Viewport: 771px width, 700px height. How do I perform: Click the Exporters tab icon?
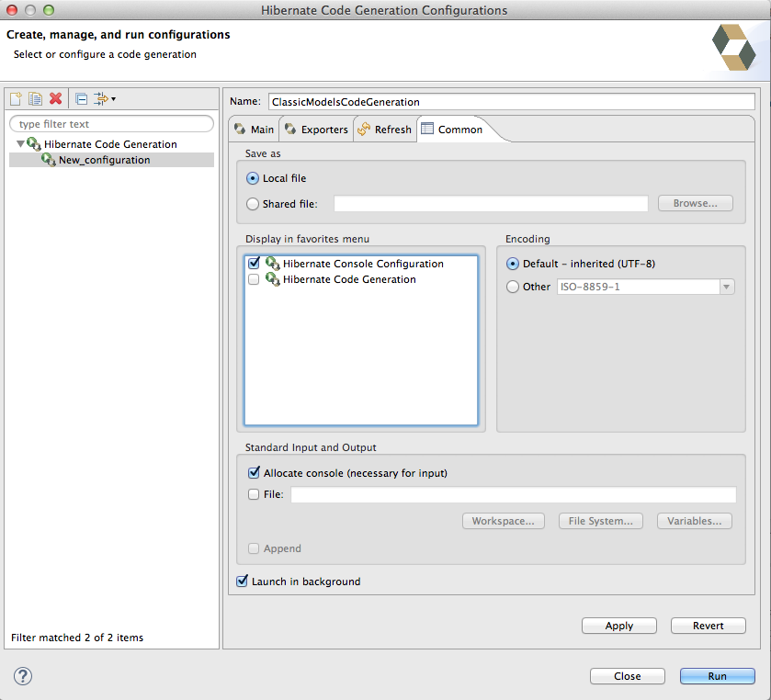(290, 129)
